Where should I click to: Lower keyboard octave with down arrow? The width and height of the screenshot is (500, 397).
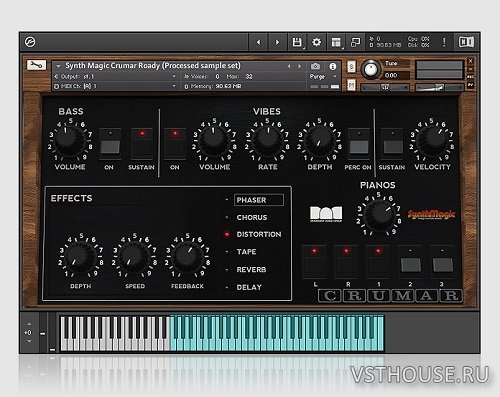pyautogui.click(x=29, y=341)
